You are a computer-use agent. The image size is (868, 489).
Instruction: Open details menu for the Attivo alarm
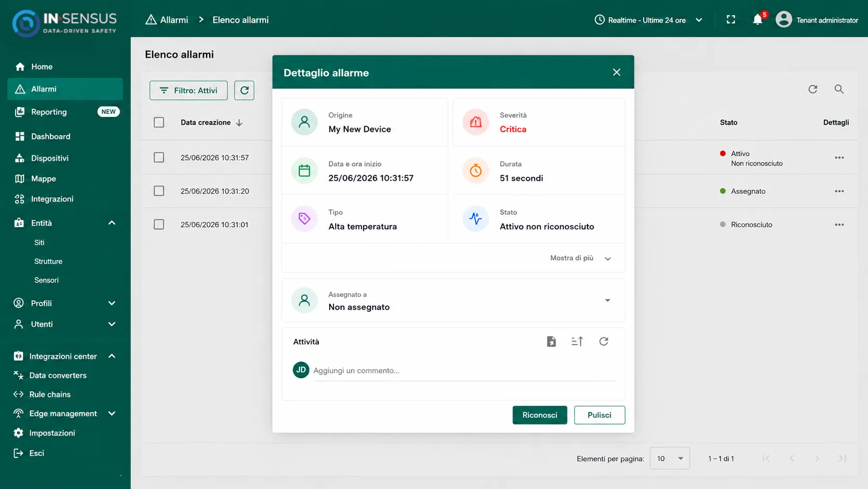[x=839, y=157]
